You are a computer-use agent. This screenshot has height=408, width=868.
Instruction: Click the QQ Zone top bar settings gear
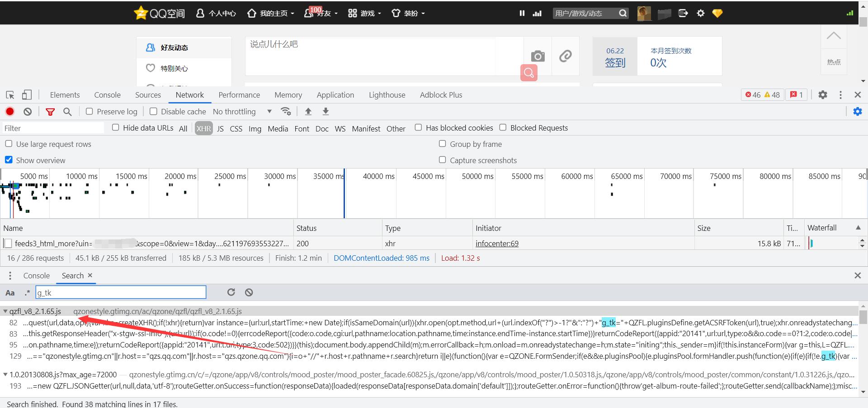pyautogui.click(x=701, y=13)
